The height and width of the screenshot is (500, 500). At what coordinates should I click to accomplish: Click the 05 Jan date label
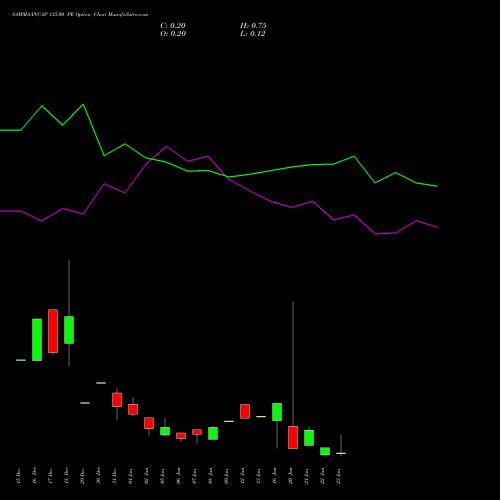pos(162,476)
